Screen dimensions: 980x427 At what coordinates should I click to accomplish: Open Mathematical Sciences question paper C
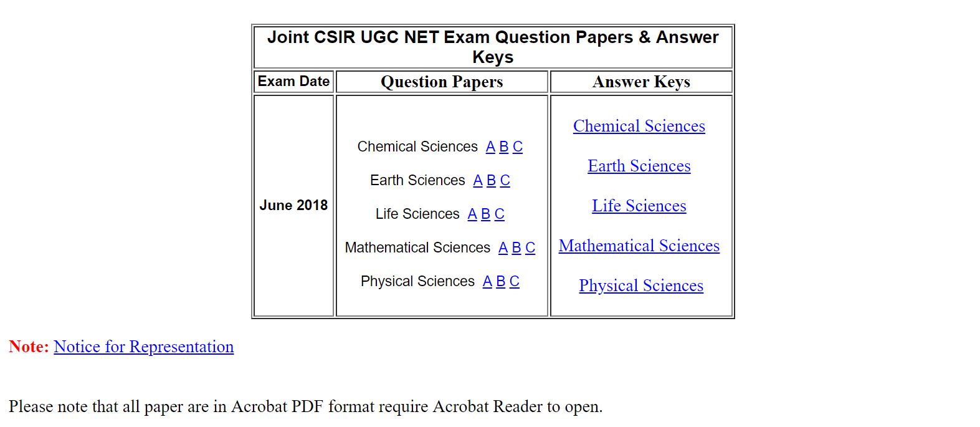point(530,248)
